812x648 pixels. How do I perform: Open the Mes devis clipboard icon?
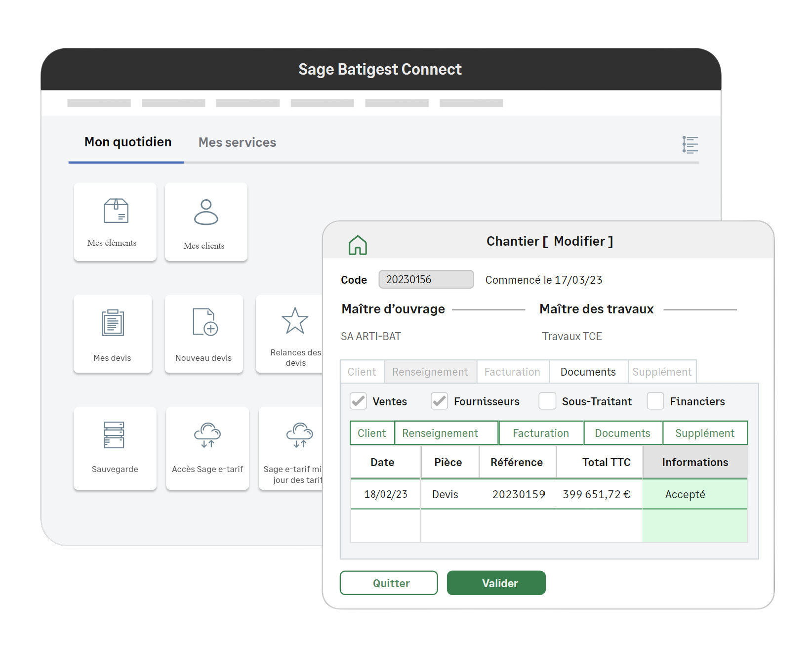pos(113,323)
